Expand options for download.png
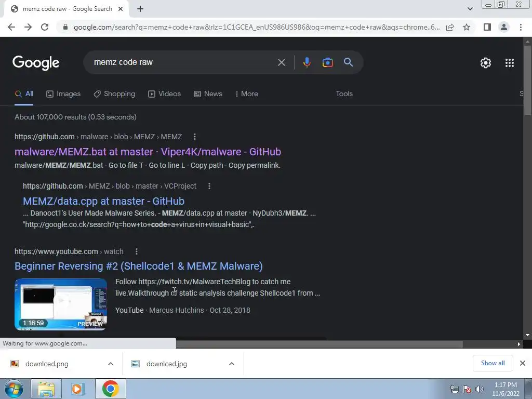532x399 pixels. (x=111, y=364)
